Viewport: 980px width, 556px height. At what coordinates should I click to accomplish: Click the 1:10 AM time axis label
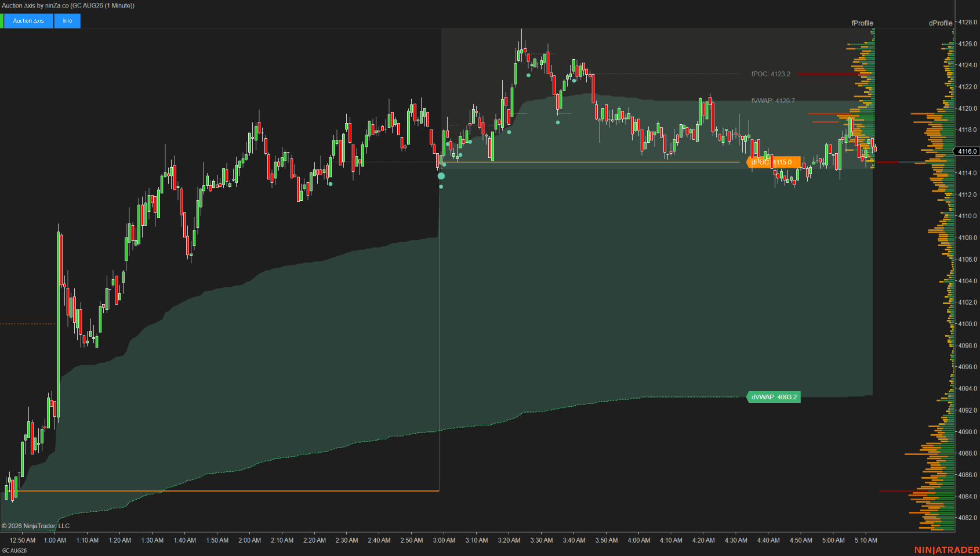tap(88, 540)
